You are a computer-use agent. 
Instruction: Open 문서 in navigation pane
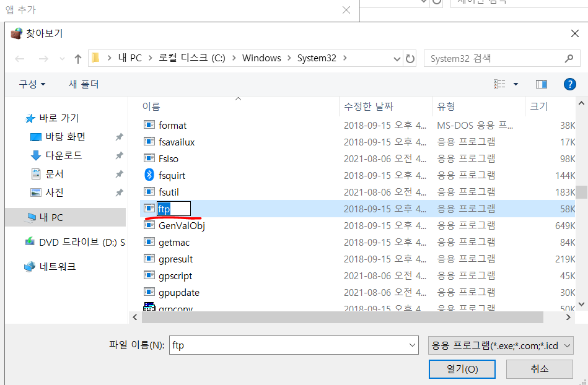[x=47, y=174]
